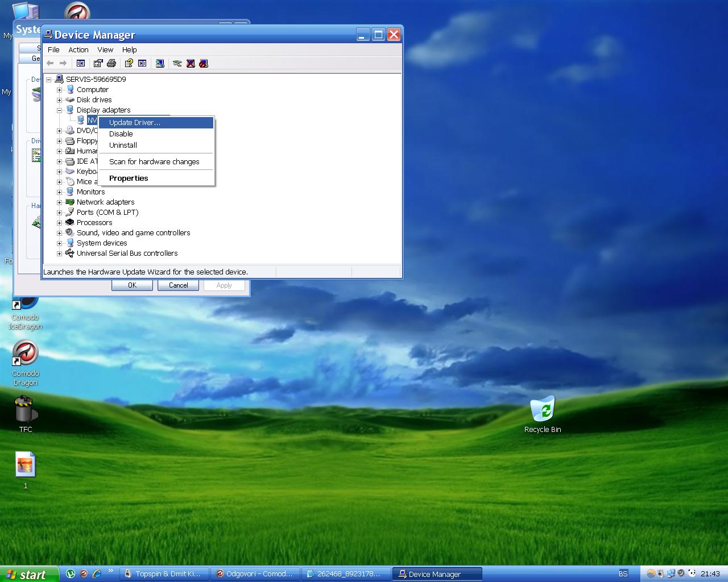Viewport: 728px width, 582px height.
Task: Collapse the Display adapters node
Action: [x=59, y=110]
